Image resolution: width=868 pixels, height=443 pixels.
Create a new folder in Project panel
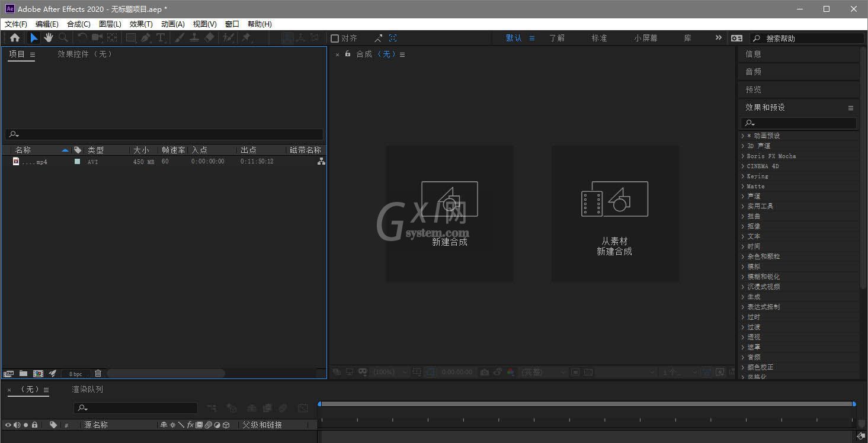pos(23,374)
